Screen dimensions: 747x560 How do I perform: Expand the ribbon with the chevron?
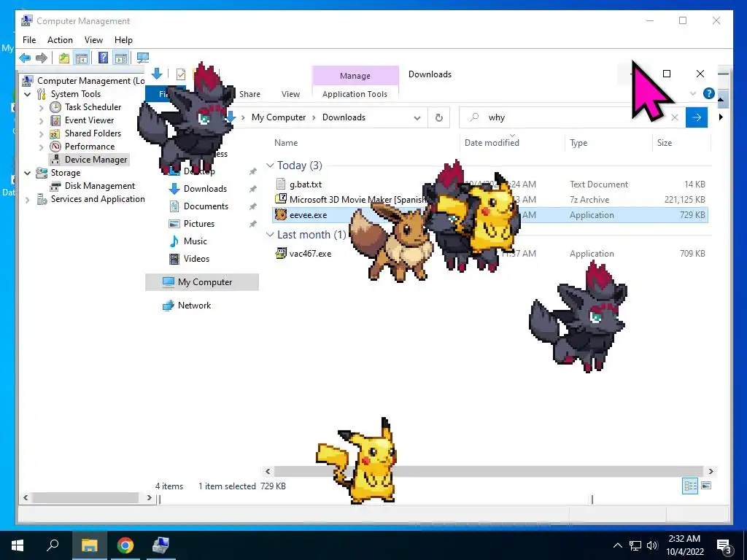pos(693,94)
